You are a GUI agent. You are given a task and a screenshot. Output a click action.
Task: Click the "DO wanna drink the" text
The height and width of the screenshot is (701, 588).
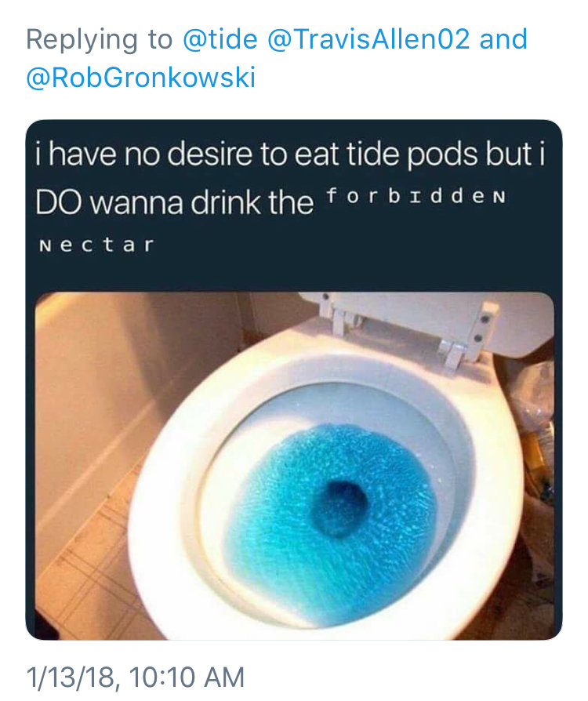tap(174, 202)
